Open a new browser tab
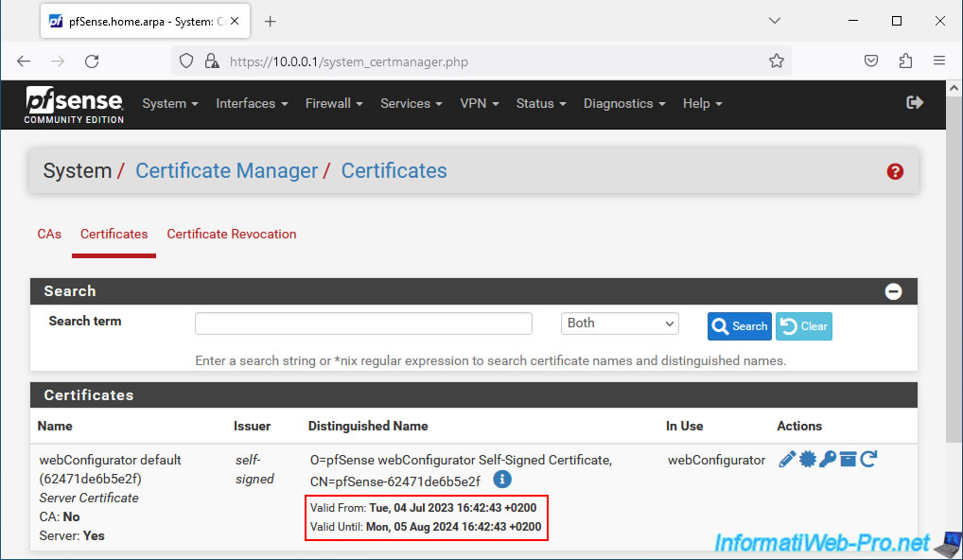Image resolution: width=963 pixels, height=560 pixels. [x=271, y=22]
